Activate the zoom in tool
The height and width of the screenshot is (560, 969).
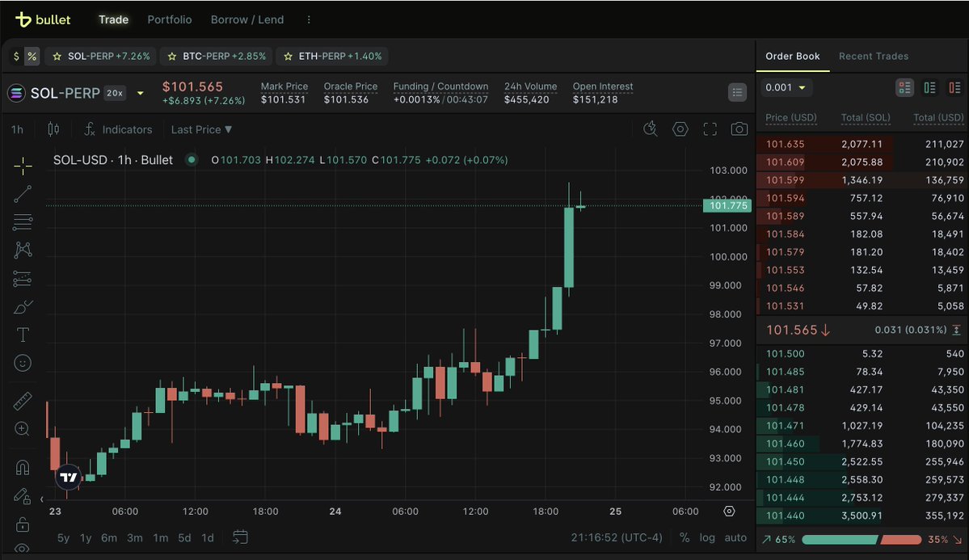click(23, 429)
